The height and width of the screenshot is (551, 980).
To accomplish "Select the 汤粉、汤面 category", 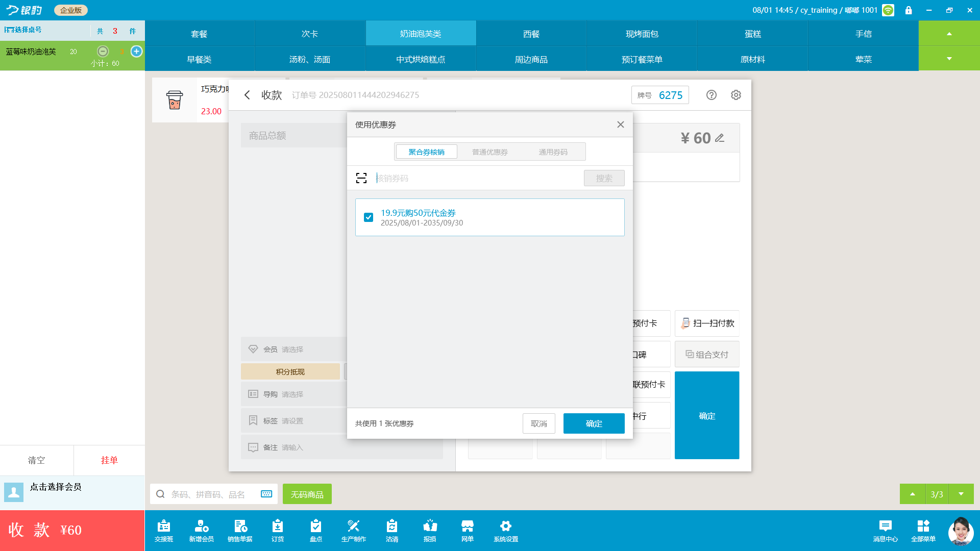I will 310,59.
